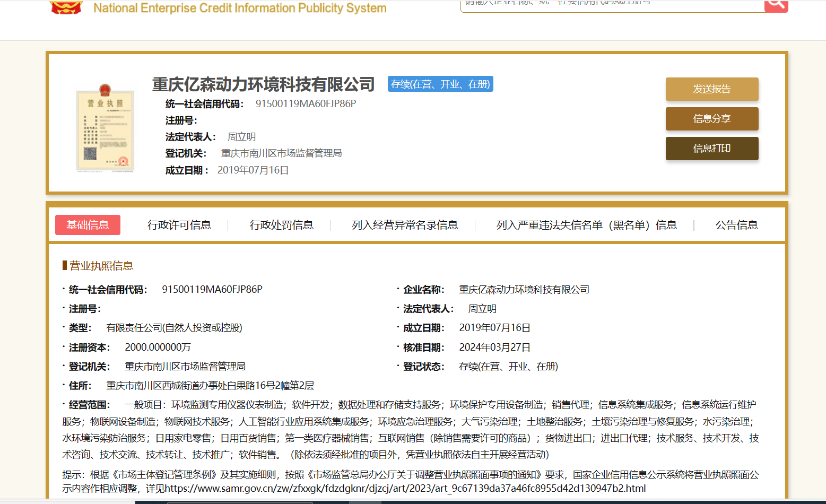This screenshot has width=826, height=504.
Task: Click the 核准日期 value 2024年03月27日
Action: tap(494, 347)
